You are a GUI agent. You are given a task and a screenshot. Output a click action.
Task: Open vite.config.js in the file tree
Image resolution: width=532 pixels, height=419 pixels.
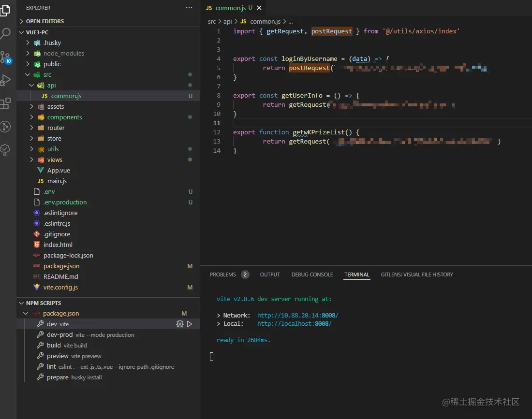click(x=60, y=288)
